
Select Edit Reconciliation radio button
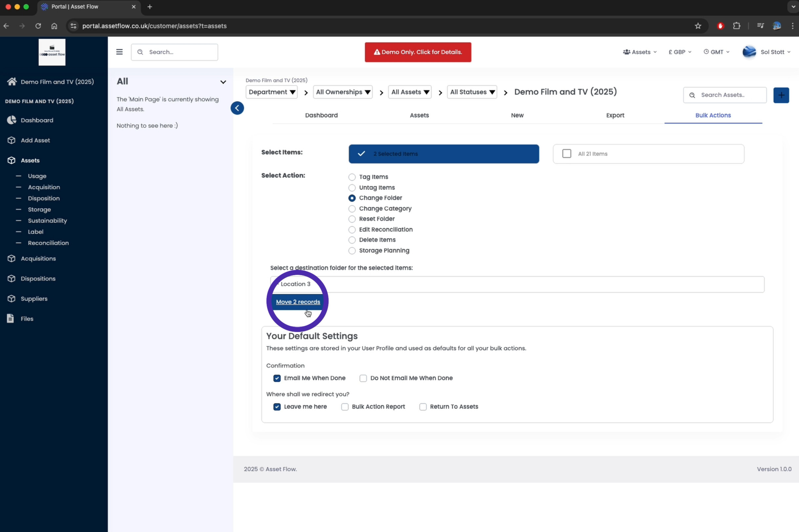352,230
